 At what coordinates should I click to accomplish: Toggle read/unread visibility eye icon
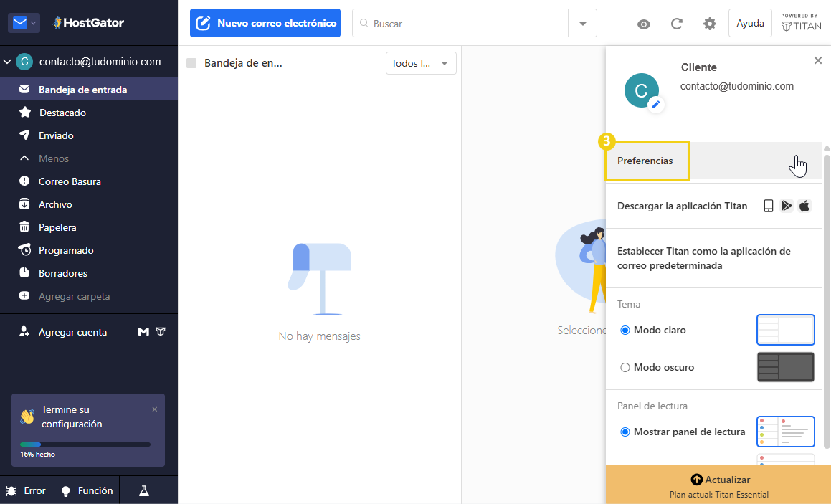643,24
